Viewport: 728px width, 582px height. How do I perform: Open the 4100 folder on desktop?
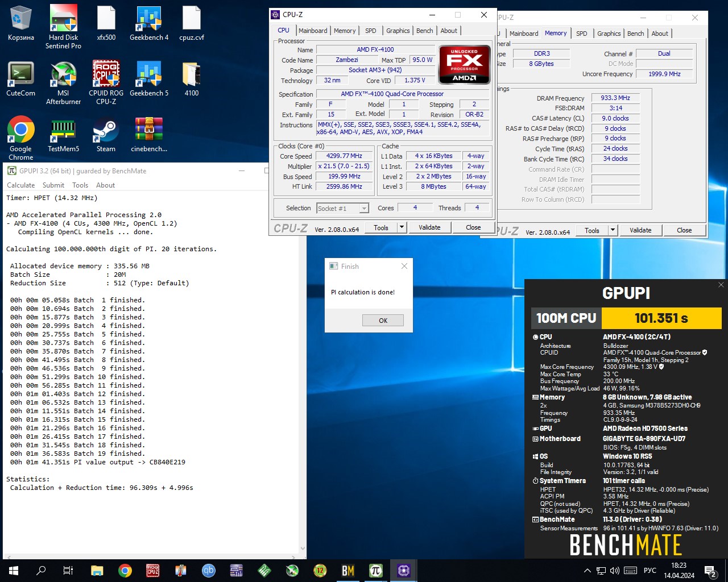point(192,79)
